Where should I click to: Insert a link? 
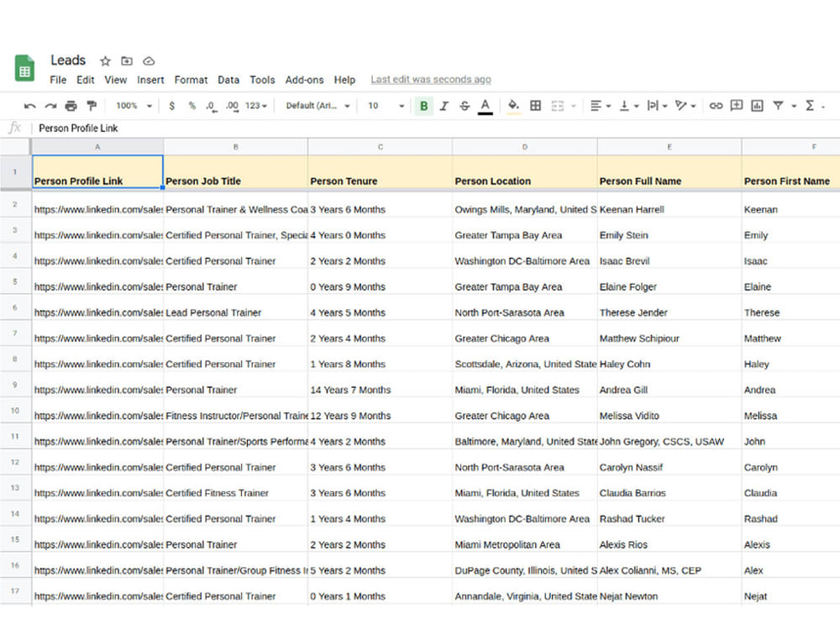(716, 106)
